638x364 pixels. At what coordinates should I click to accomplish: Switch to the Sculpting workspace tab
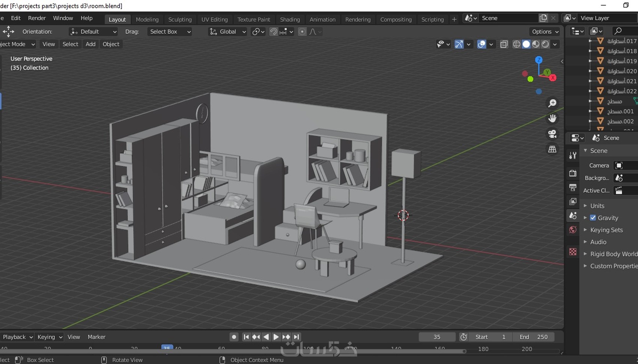click(180, 20)
